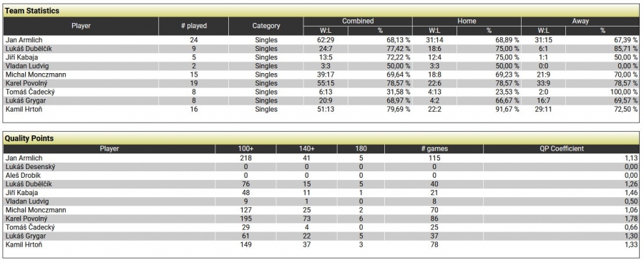644x263 pixels.
Task: Click the Player column header in Team Statistics
Action: tap(81, 26)
